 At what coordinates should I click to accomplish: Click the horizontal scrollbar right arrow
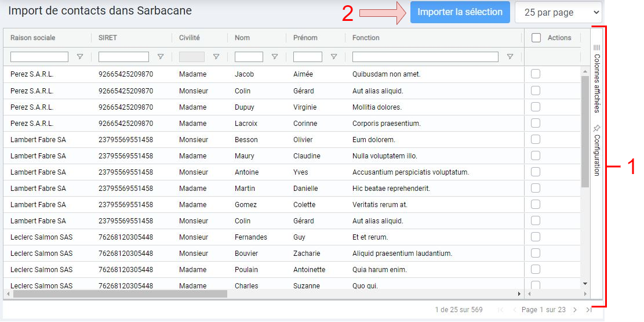coord(519,294)
